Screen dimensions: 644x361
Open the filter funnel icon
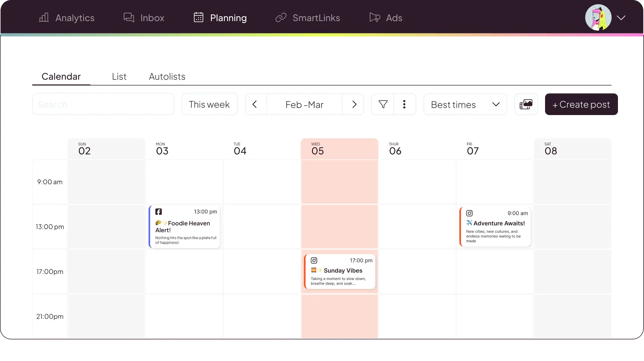383,104
